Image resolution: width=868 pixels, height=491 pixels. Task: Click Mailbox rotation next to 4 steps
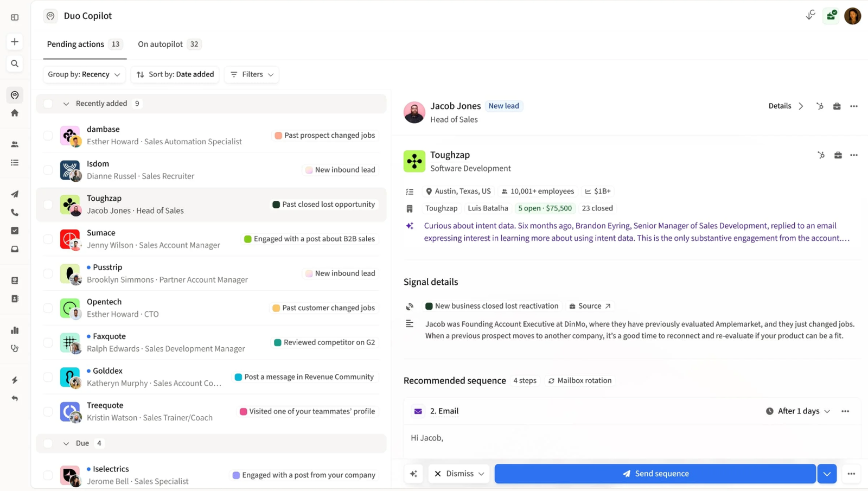[x=579, y=381]
